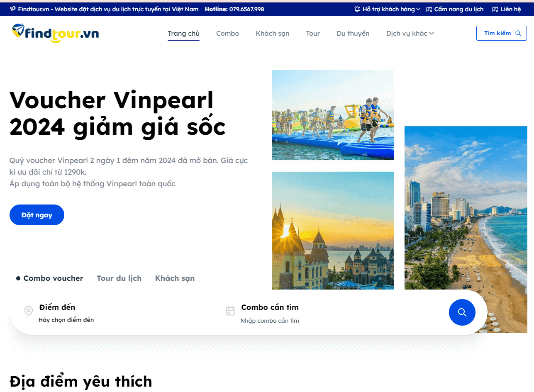Click the location pin icon in Điểm đến
This screenshot has height=392, width=534.
pyautogui.click(x=28, y=311)
